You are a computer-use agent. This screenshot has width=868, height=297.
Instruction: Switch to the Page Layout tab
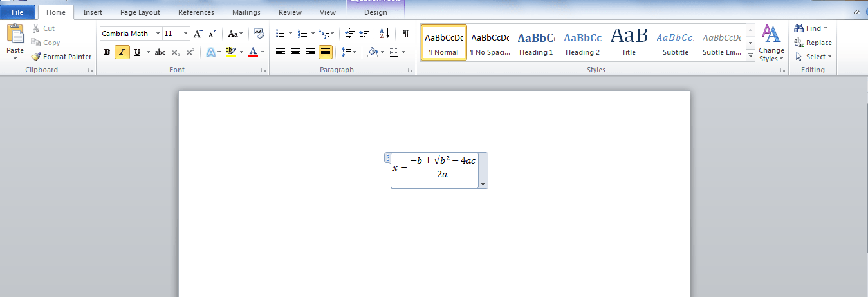(x=140, y=12)
